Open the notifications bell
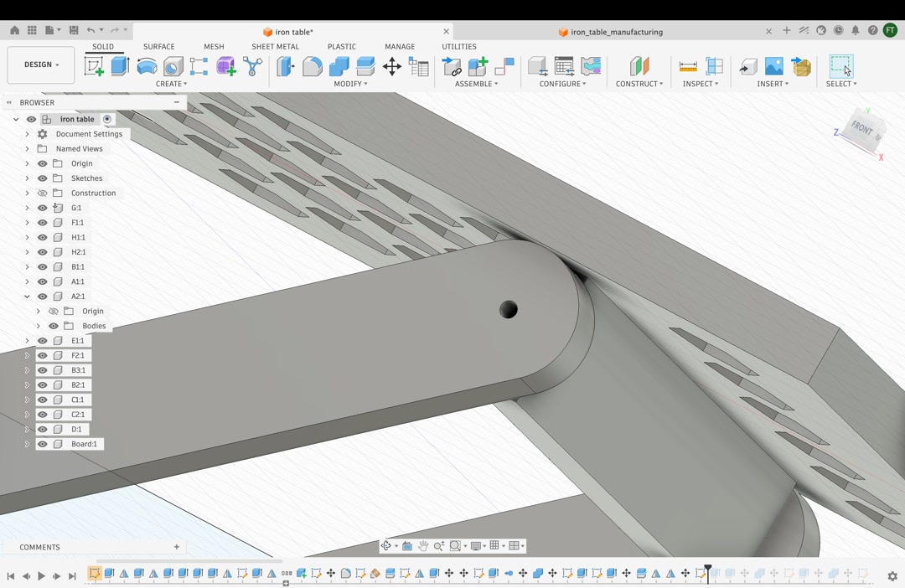This screenshot has height=588, width=905. [856, 30]
